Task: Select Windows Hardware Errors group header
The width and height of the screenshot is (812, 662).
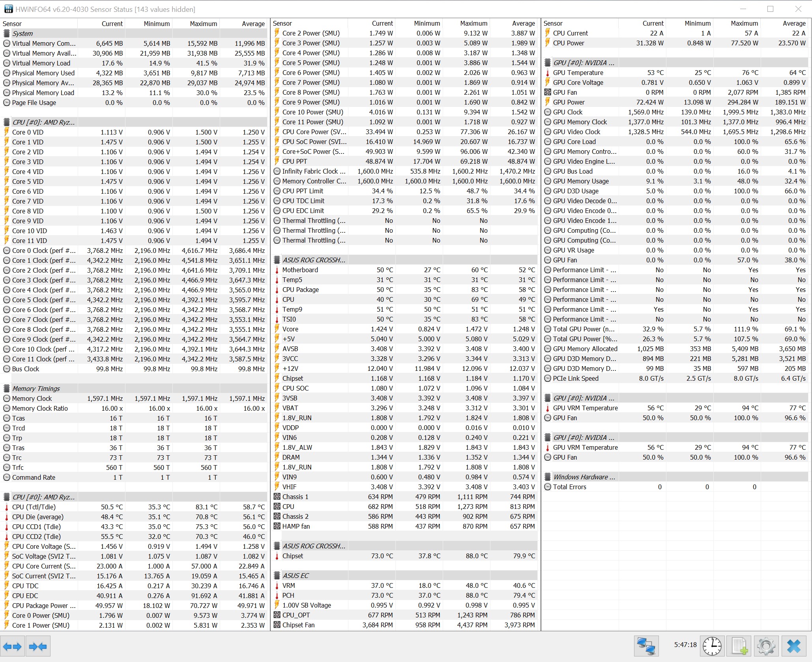Action: coord(584,477)
